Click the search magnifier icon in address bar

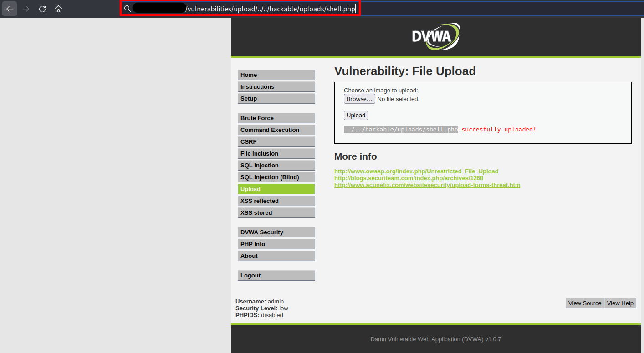pos(128,9)
